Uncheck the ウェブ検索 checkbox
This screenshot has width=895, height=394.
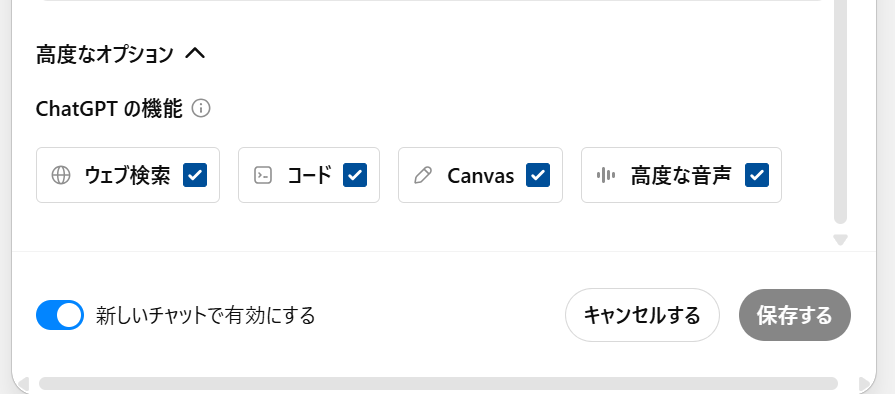tap(195, 175)
